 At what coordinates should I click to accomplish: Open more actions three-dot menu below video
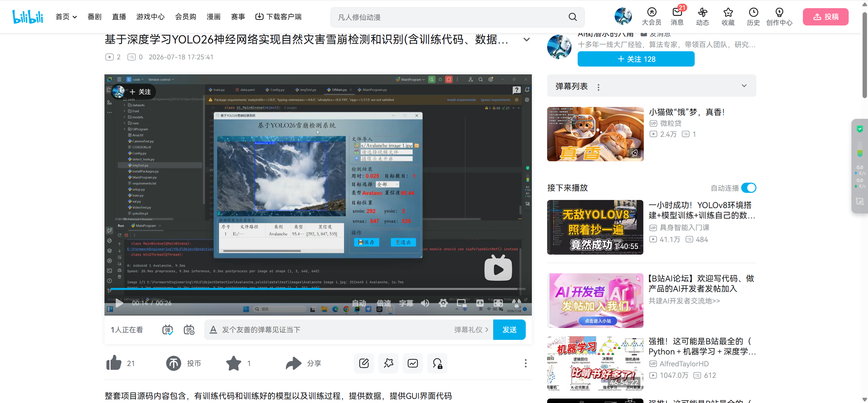pos(525,363)
